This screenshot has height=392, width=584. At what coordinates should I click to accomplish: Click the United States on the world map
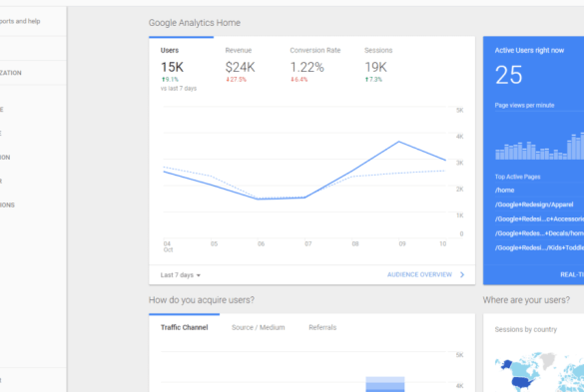[522, 382]
